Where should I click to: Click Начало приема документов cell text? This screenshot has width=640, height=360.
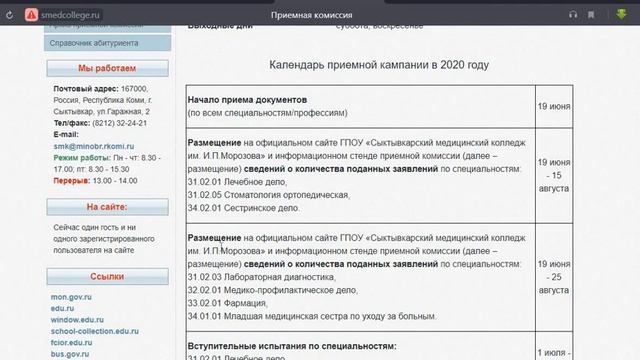click(247, 100)
